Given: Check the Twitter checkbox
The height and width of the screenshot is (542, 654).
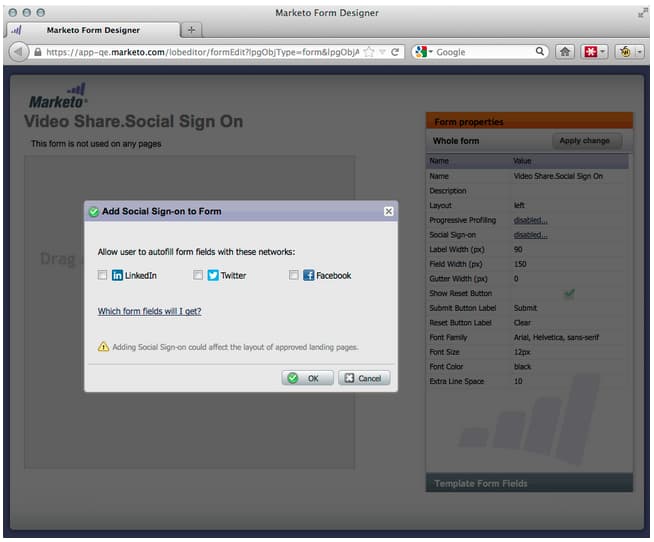Looking at the screenshot, I should coord(198,275).
